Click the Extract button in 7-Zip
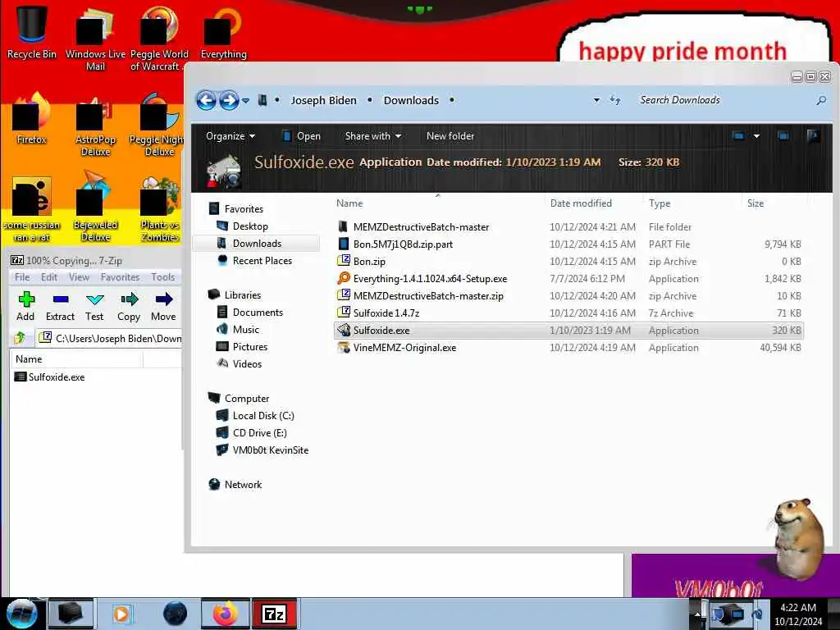The image size is (840, 630). [60, 307]
